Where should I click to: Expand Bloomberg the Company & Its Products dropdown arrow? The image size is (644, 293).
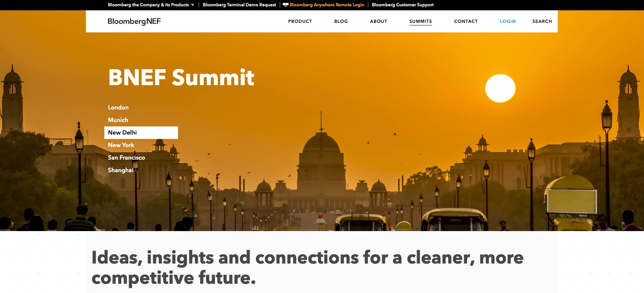(x=192, y=5)
